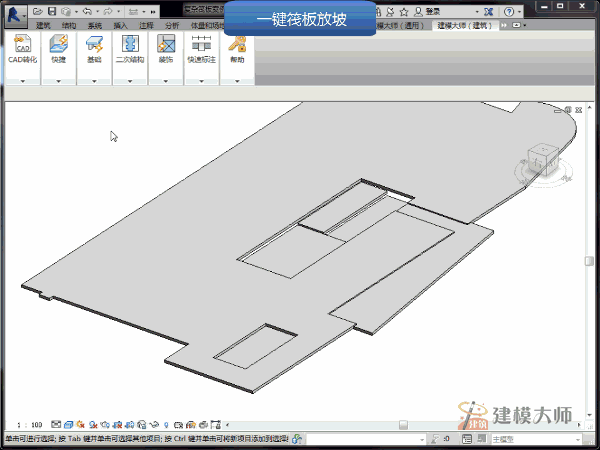Click the favorites star icon

click(404, 12)
